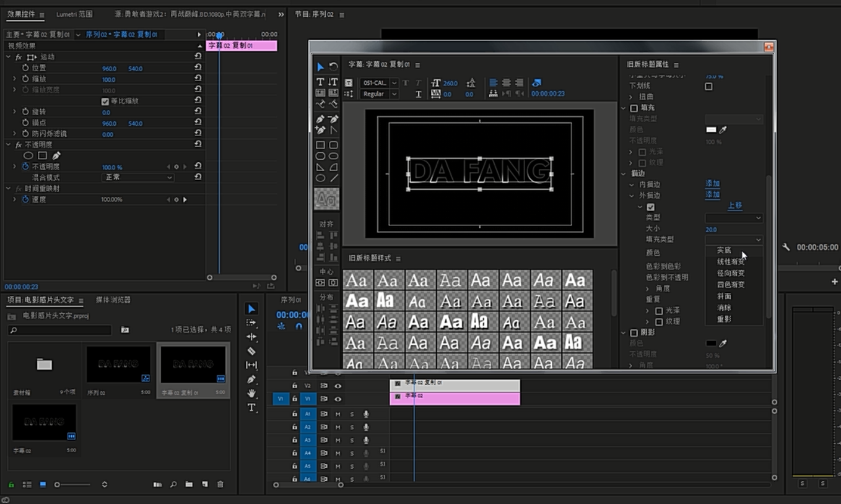Choose 线性渐变 linear gradient from fill type list
841x504 pixels.
[731, 262]
